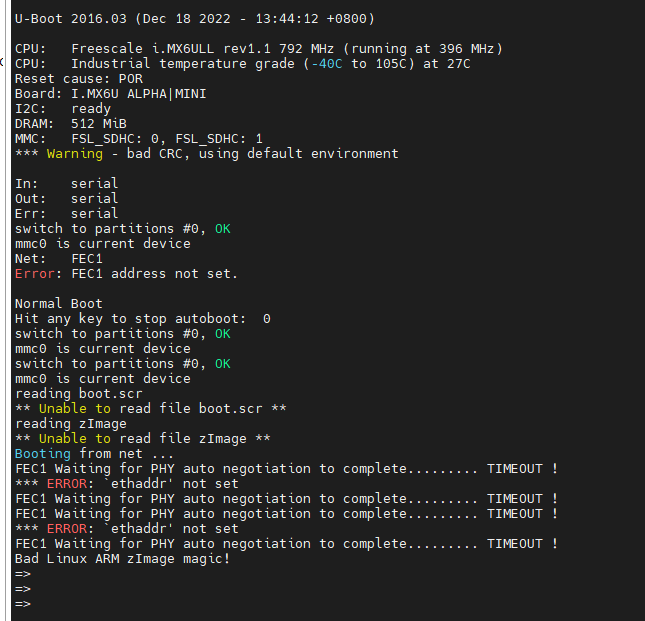Click the first red ERROR ethaddr line
Viewport: 645px width, 621px height.
[x=127, y=484]
